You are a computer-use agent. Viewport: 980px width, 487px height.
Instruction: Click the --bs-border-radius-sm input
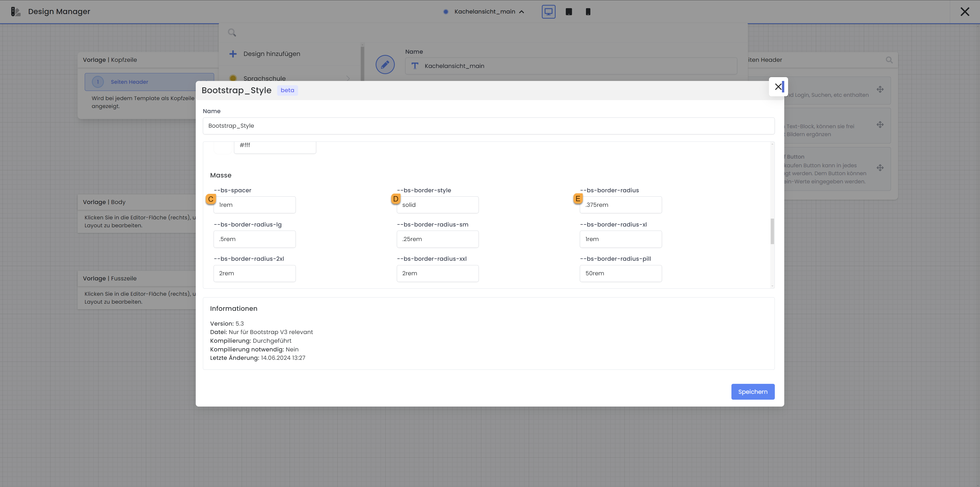point(437,239)
